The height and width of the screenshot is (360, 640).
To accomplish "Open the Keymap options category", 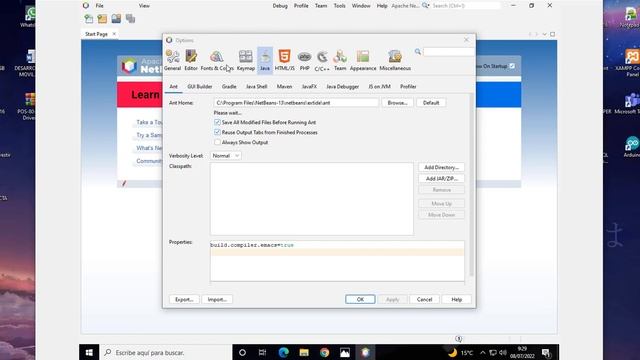I will click(246, 60).
